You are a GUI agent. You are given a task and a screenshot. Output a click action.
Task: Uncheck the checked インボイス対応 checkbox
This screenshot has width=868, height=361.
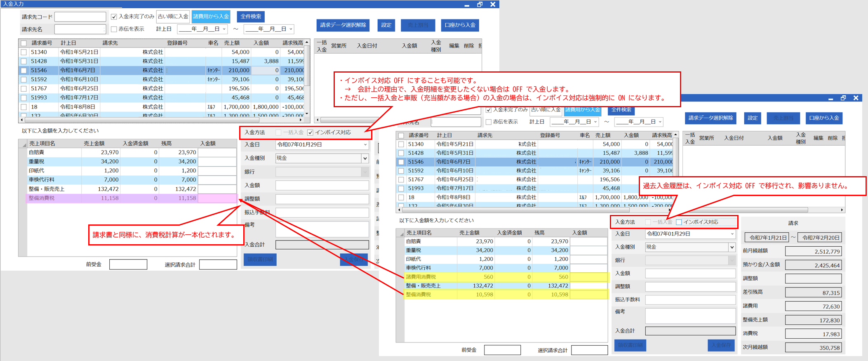tap(311, 132)
